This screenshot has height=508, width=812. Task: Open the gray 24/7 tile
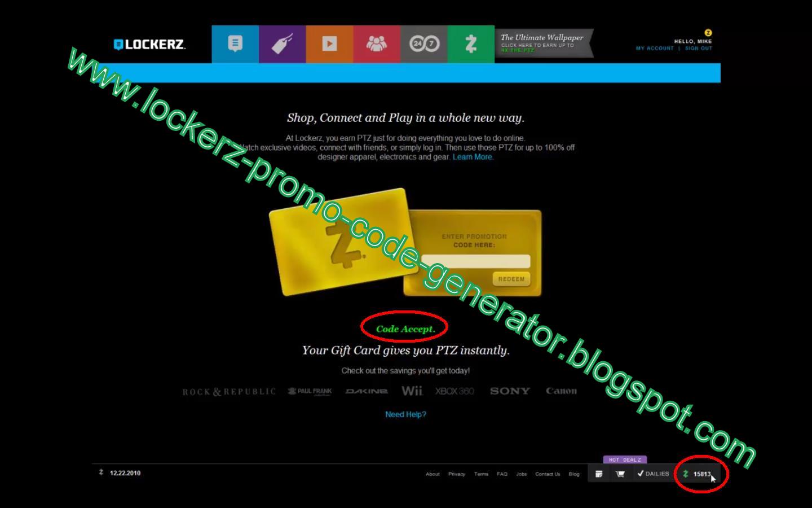coord(424,44)
